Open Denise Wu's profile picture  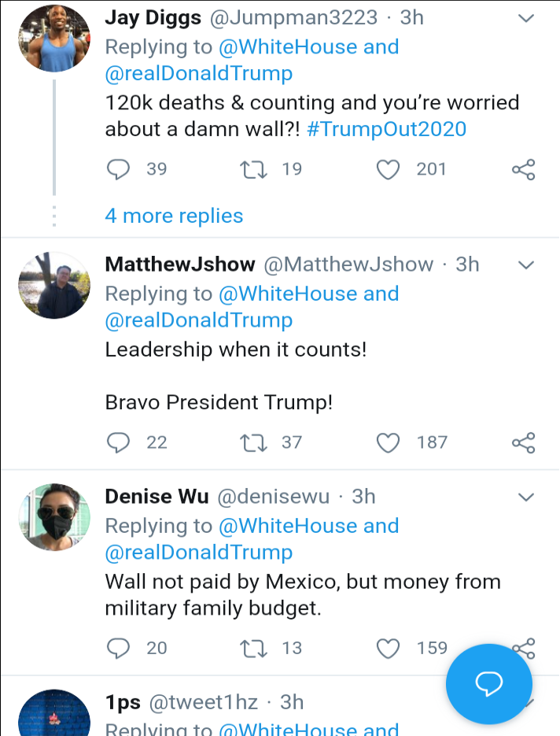tap(54, 517)
